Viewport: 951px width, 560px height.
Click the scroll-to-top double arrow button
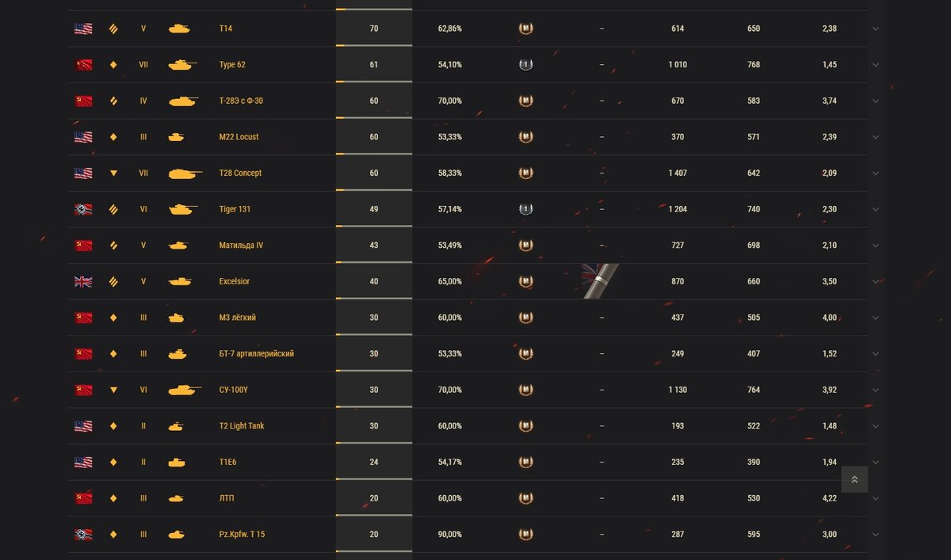[x=854, y=479]
